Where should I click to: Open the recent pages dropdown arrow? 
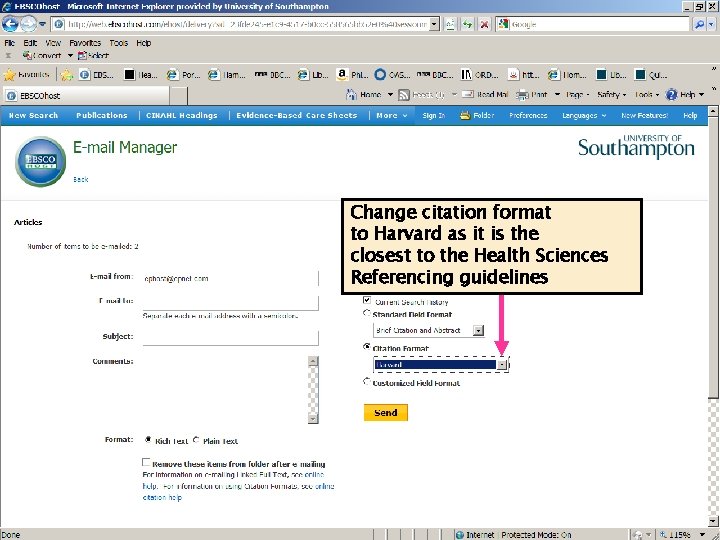coord(42,24)
